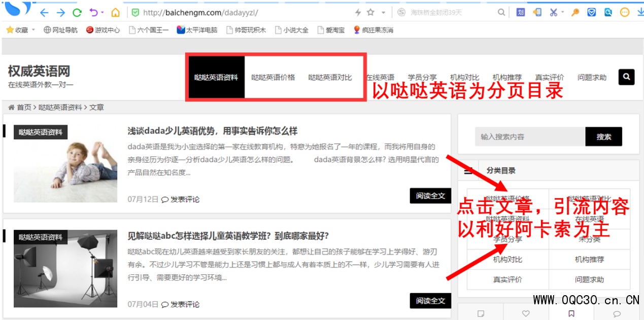Open article title 浅谈dada少儿英语优势
644x320 pixels.
(x=212, y=131)
